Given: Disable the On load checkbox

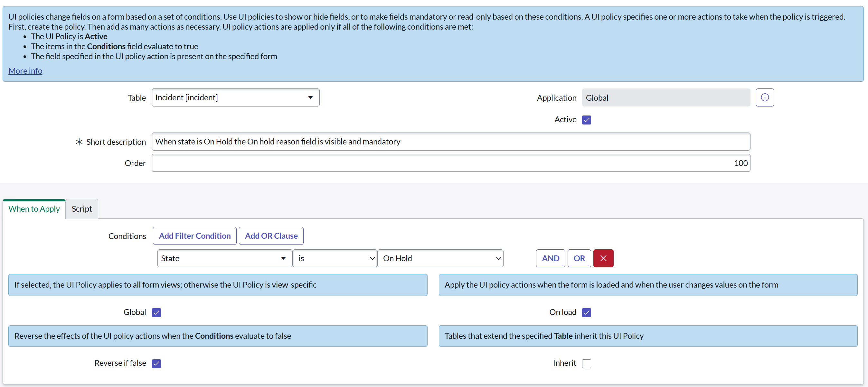Looking at the screenshot, I should 586,313.
